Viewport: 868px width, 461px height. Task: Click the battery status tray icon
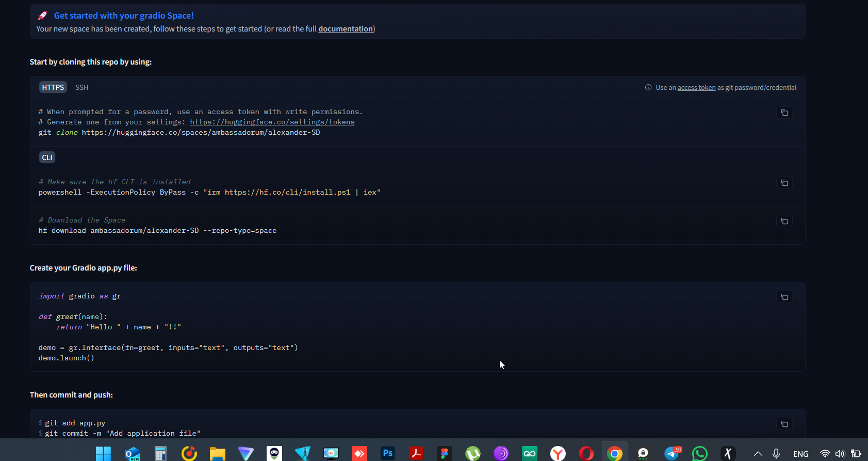856,454
